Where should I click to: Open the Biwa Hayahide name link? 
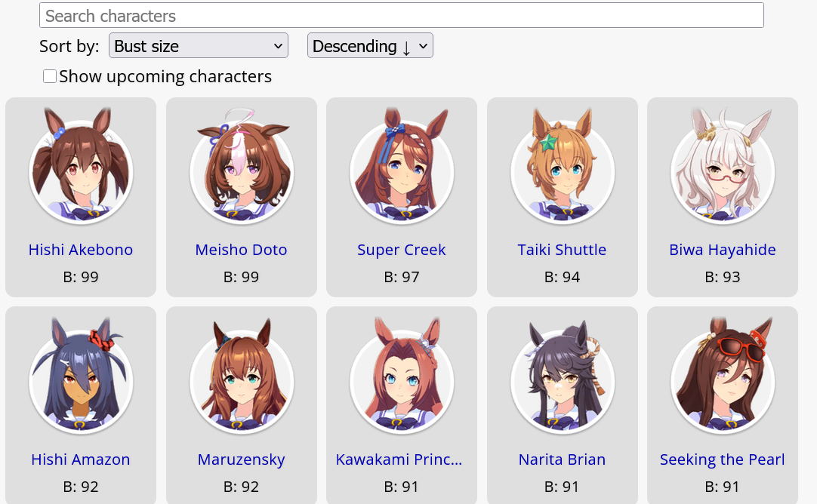tap(723, 250)
